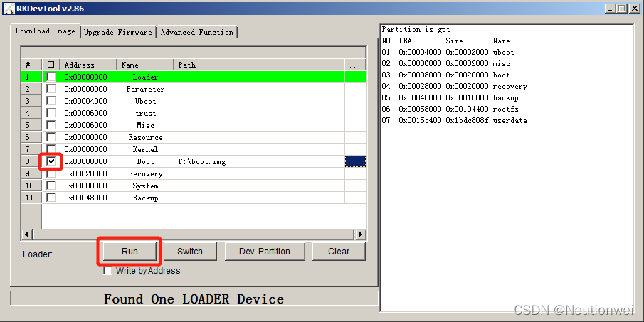The height and width of the screenshot is (322, 644).
Task: Click the RKDevTool title bar icon
Action: tap(9, 8)
